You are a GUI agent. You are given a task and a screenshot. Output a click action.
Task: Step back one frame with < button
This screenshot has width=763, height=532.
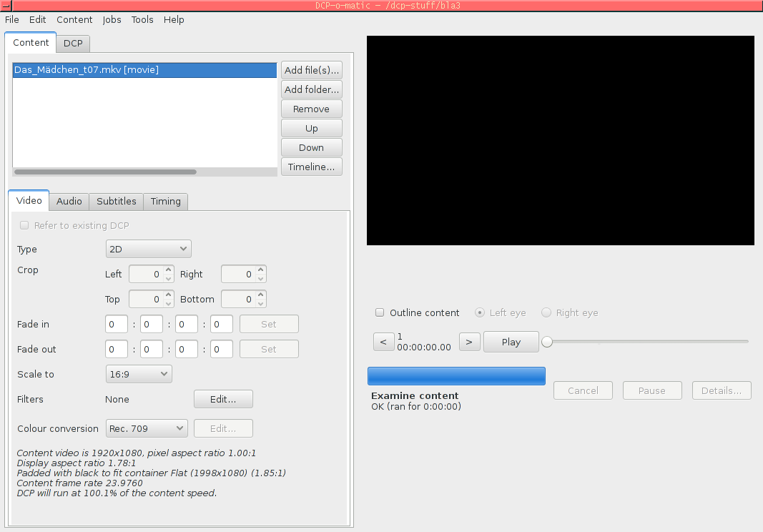pos(383,342)
